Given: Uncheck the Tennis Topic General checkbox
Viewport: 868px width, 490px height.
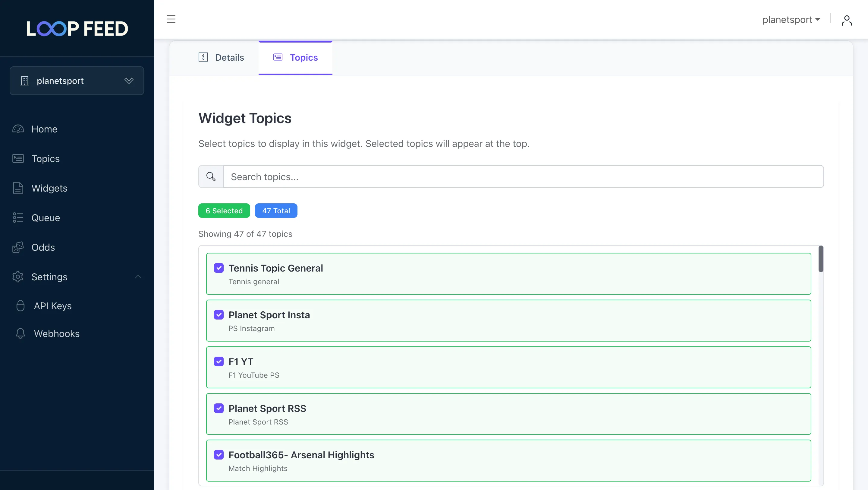Looking at the screenshot, I should (219, 268).
